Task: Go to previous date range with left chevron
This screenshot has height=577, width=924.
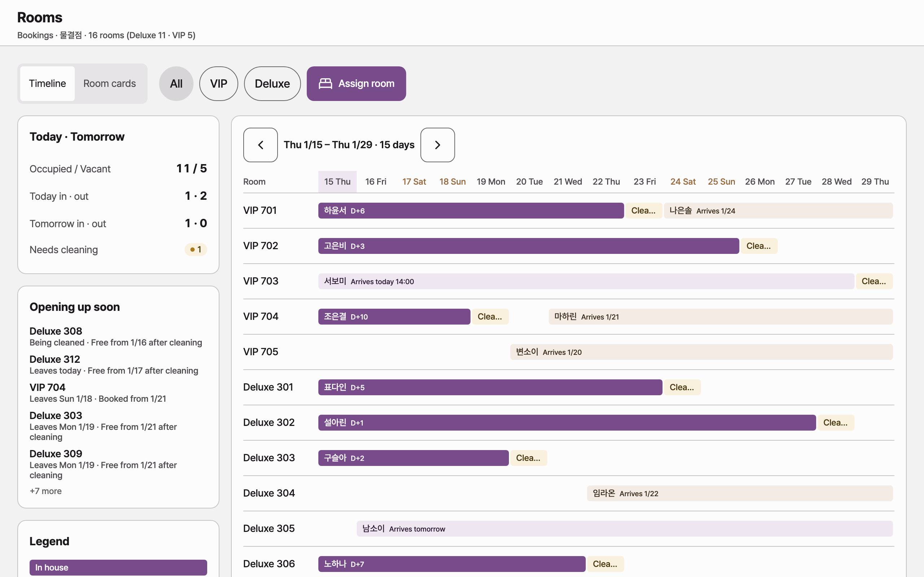Action: pos(260,145)
